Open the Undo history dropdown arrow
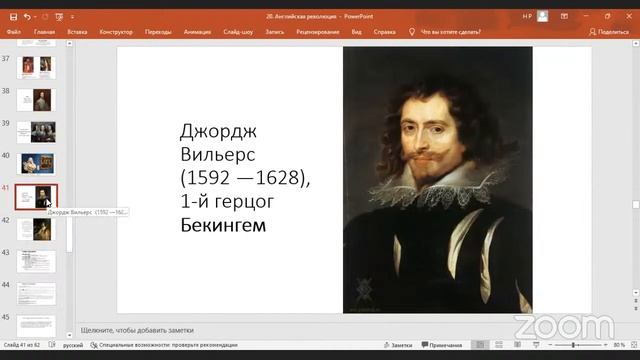The width and height of the screenshot is (640, 360). (x=36, y=17)
